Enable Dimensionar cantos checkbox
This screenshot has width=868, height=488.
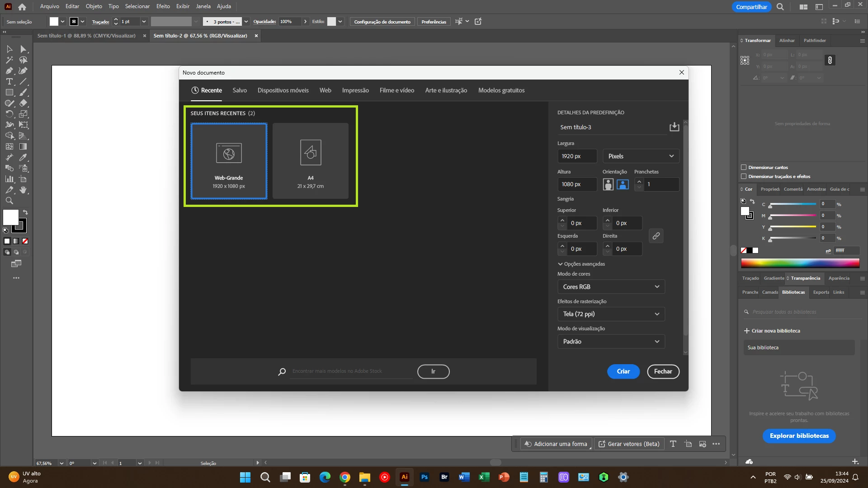click(744, 168)
